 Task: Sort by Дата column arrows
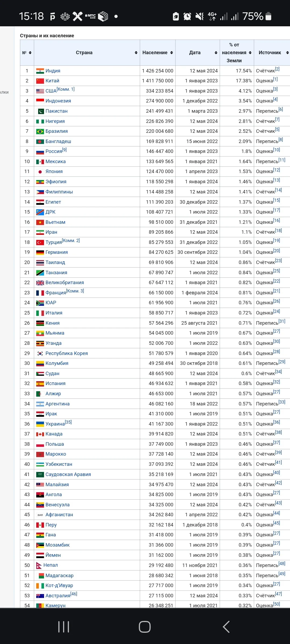point(216,53)
